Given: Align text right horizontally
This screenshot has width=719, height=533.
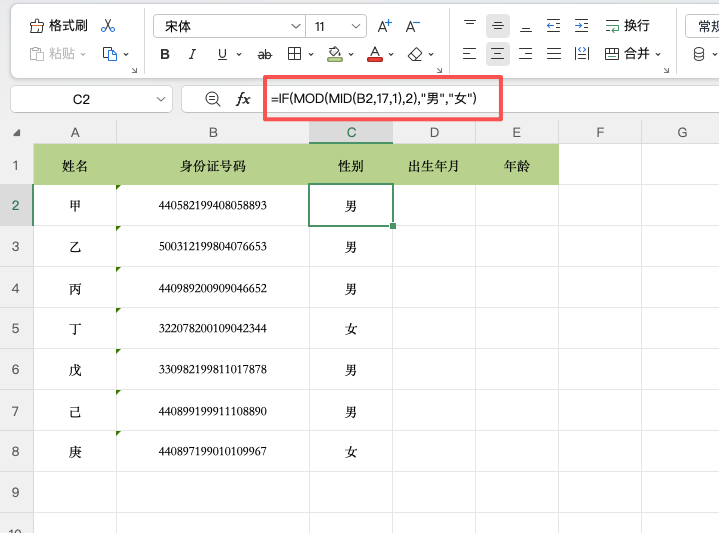Looking at the screenshot, I should click(x=526, y=54).
